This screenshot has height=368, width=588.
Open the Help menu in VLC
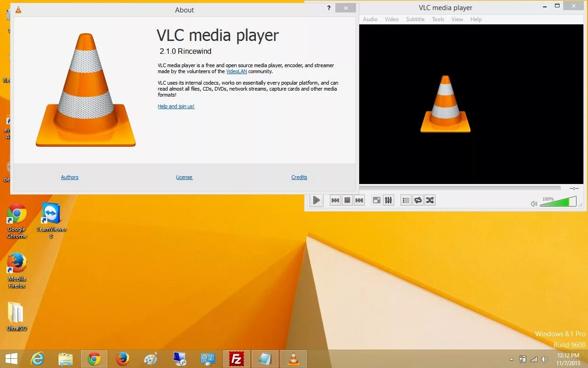476,19
